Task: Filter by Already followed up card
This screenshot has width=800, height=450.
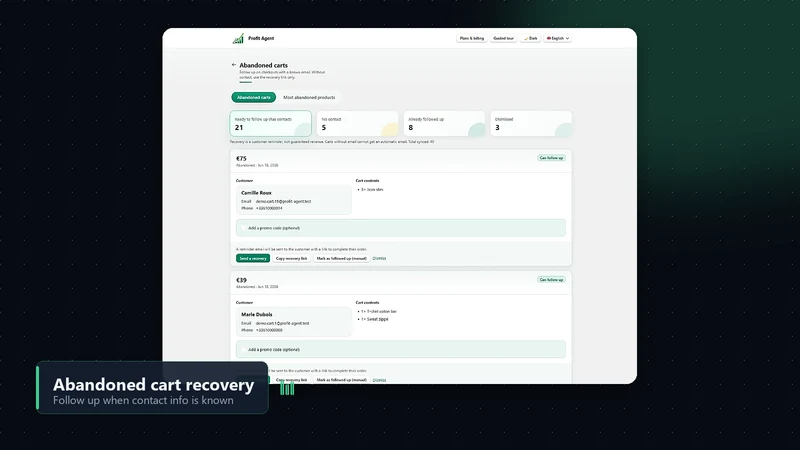Action: (444, 123)
